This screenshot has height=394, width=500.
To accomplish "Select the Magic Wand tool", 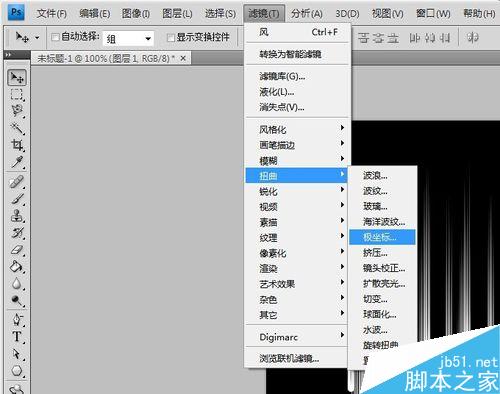I will click(x=17, y=128).
